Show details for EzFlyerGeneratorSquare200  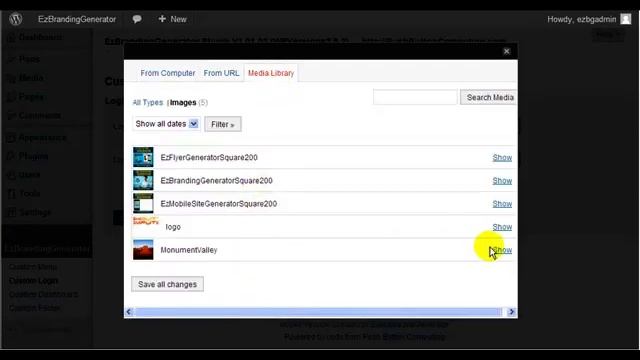click(502, 158)
